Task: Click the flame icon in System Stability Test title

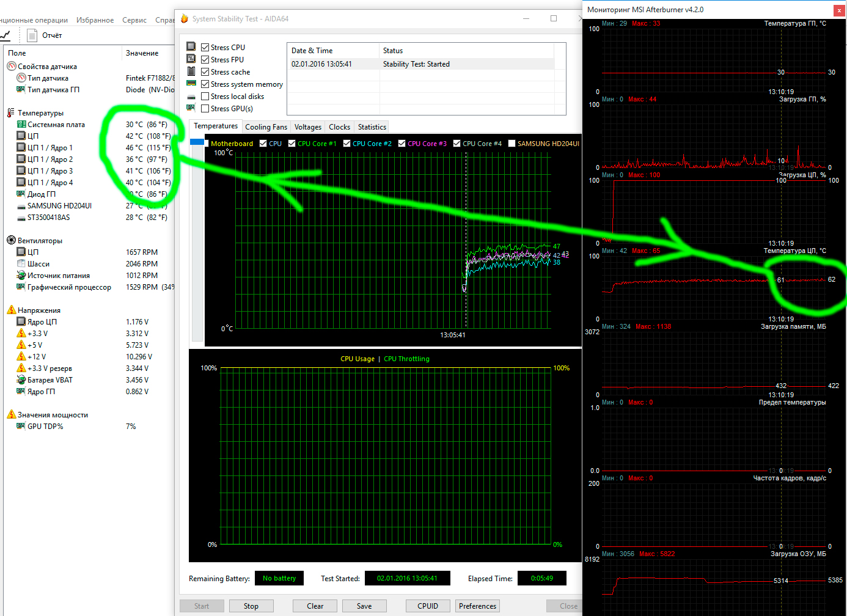Action: click(184, 19)
